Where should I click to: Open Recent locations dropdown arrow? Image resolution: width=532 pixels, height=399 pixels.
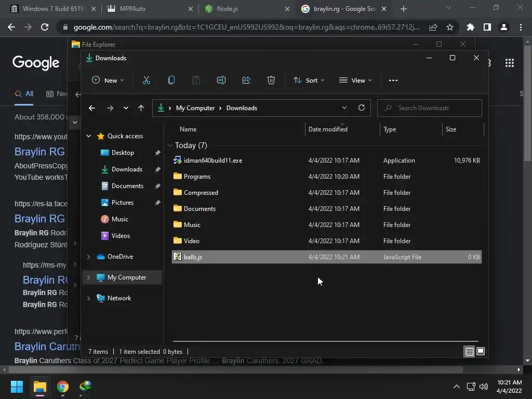(126, 108)
